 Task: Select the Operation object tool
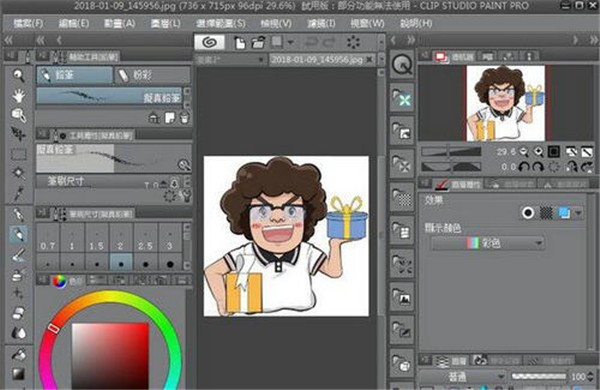(18, 114)
